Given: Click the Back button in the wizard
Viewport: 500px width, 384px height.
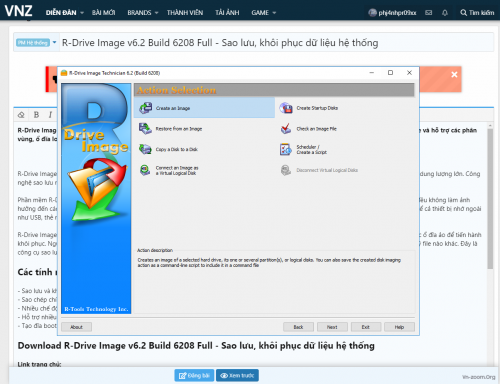Looking at the screenshot, I should point(298,327).
